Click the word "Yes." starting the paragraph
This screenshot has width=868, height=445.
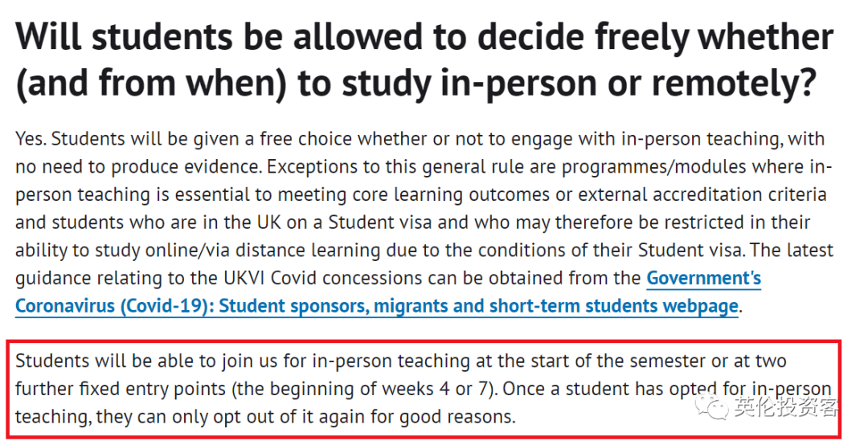tap(31, 140)
